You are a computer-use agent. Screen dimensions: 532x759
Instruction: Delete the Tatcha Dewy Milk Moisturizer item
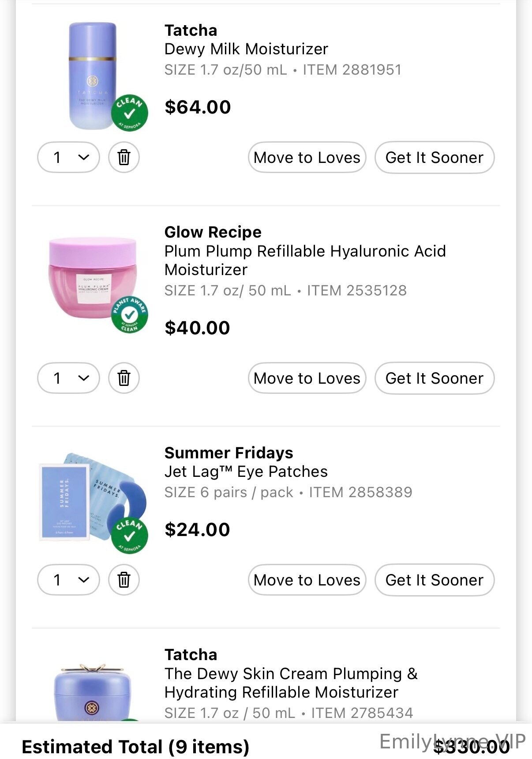124,157
